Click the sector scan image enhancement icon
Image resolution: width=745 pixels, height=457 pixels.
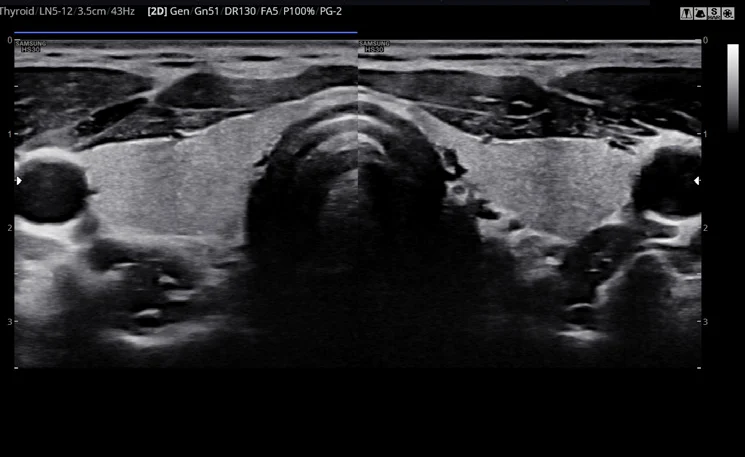[700, 13]
